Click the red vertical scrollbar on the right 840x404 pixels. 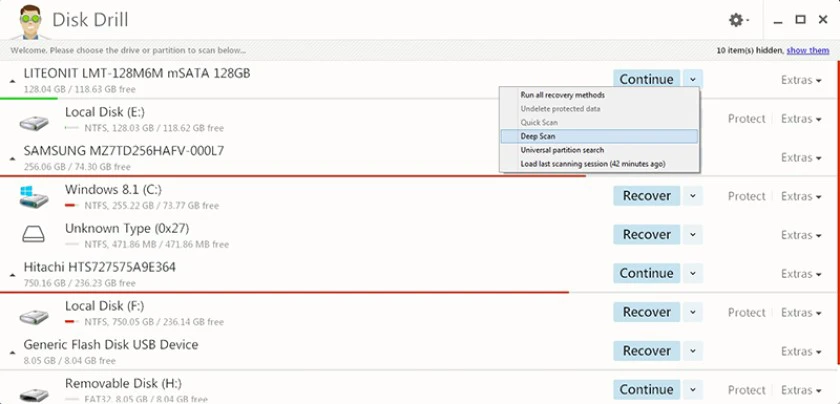838,214
